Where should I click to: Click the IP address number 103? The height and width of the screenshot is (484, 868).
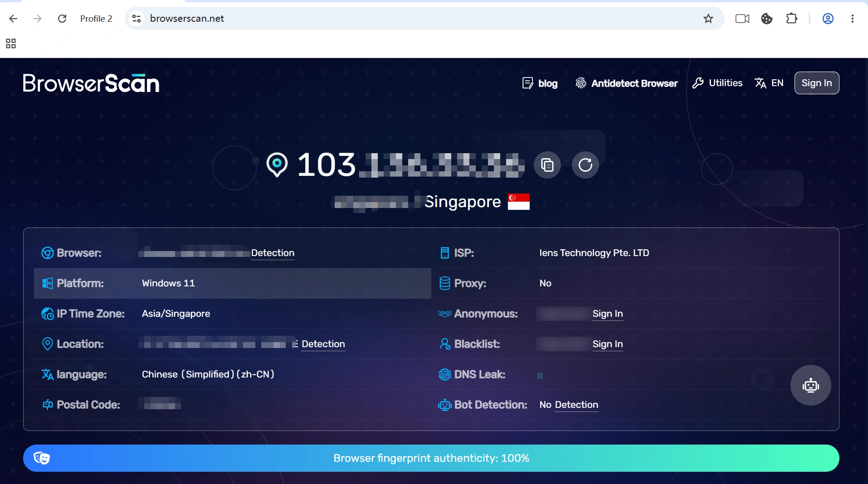click(327, 165)
